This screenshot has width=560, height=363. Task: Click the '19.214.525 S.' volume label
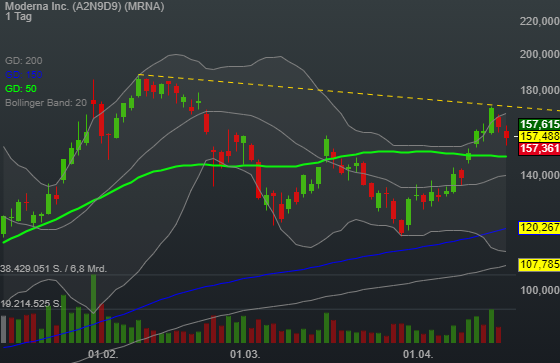[31, 304]
